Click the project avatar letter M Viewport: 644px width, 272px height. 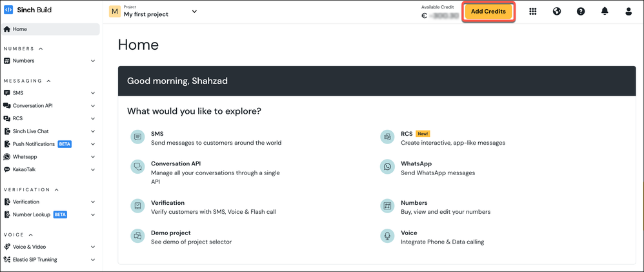coord(115,12)
